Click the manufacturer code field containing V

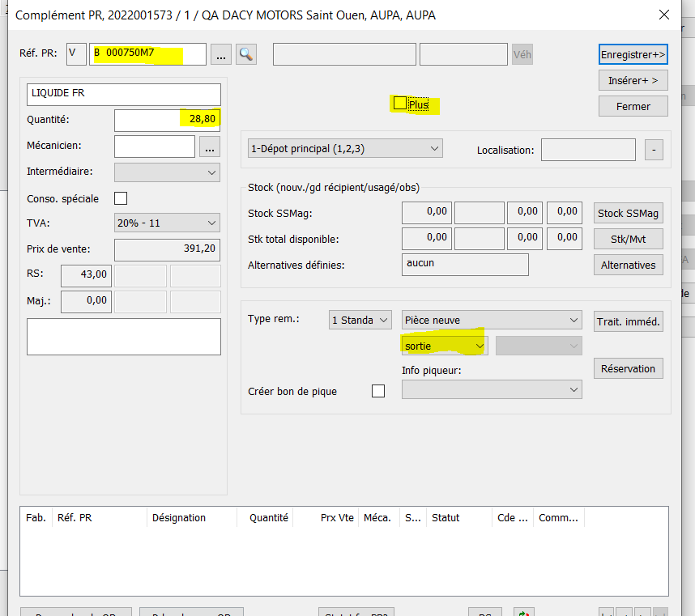(76, 54)
